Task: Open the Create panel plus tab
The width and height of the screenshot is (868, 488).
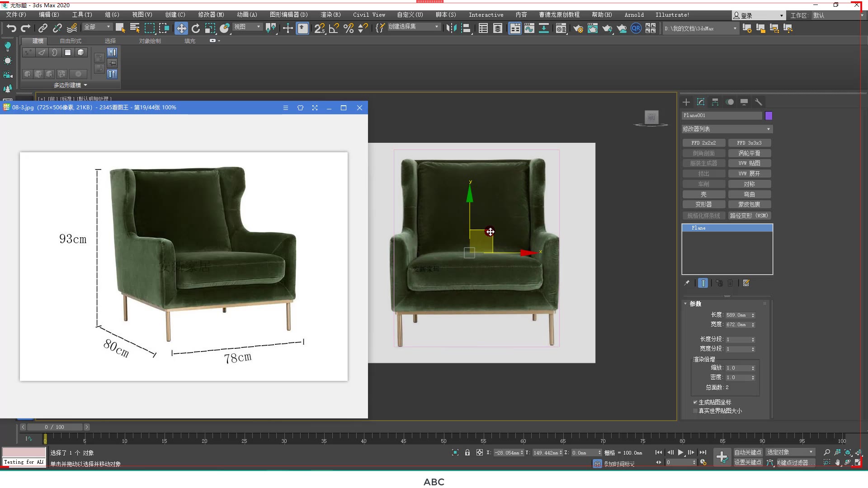Action: (x=686, y=102)
